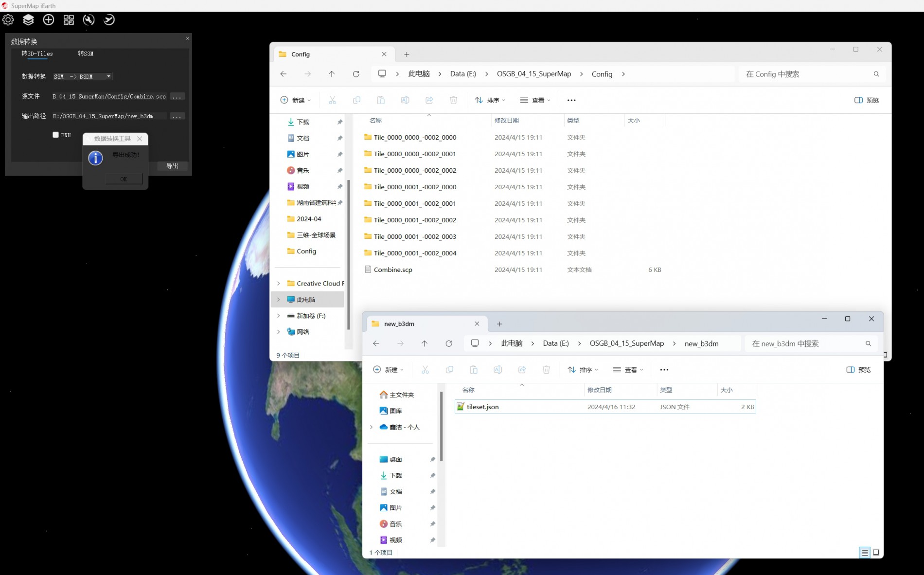
Task: Switch new_b3dm to large thumbnails view icon
Action: (x=876, y=553)
